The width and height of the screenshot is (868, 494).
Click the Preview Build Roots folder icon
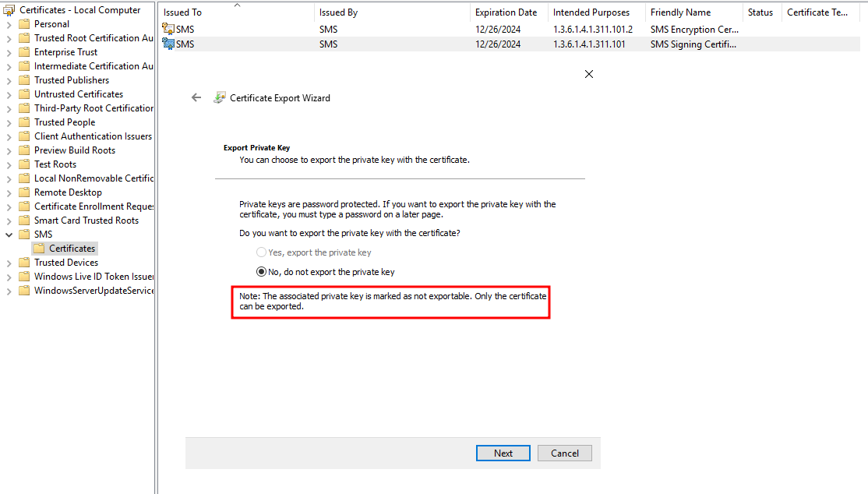coord(24,150)
